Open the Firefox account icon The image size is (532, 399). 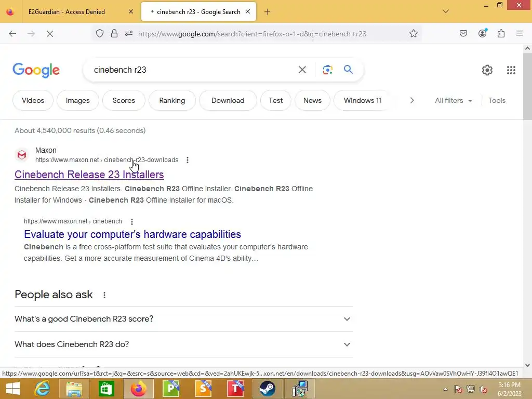point(483,33)
